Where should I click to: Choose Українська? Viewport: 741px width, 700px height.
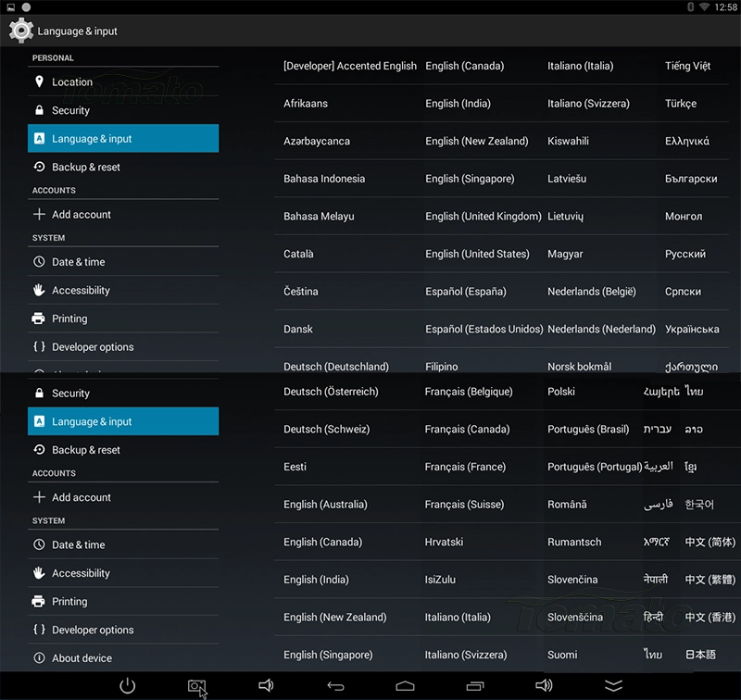coord(692,330)
